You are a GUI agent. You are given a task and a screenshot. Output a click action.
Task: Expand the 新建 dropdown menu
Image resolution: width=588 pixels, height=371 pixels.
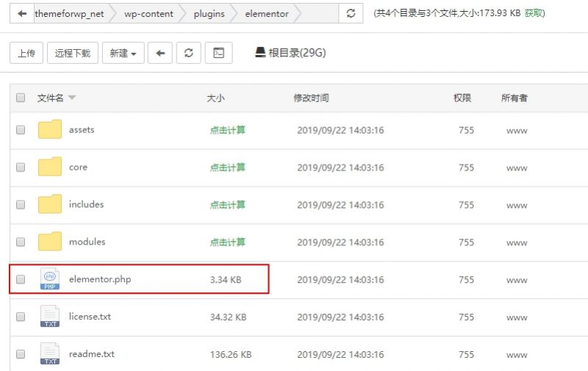[x=123, y=53]
